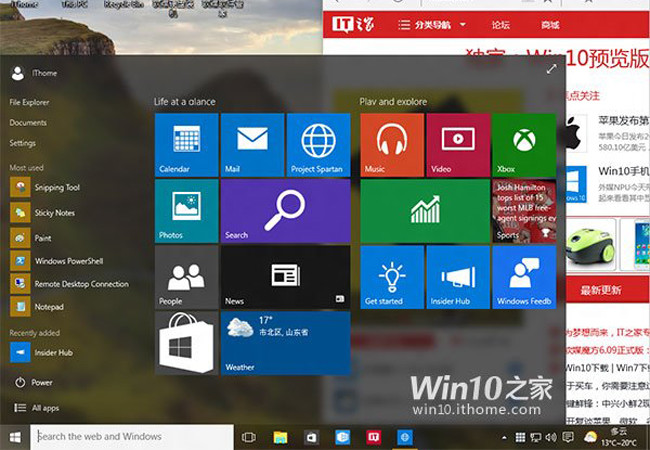Open the Weather tile
This screenshot has height=450, width=650.
pyautogui.click(x=286, y=343)
